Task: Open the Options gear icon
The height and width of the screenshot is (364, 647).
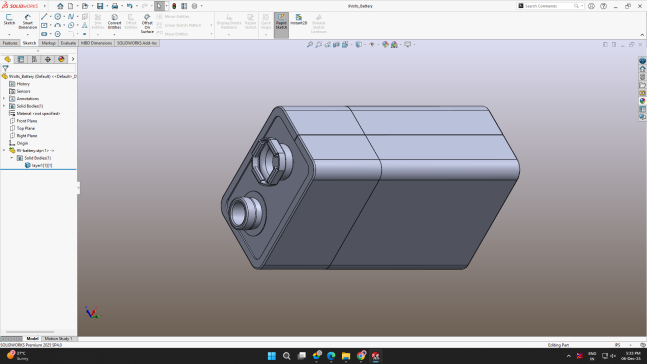Action: pyautogui.click(x=194, y=6)
